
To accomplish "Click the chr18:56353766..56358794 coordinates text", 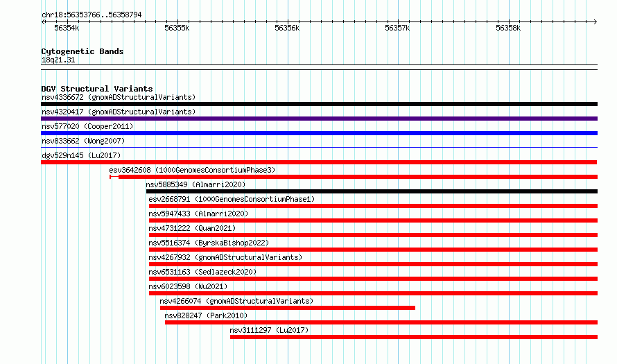I will pos(92,15).
